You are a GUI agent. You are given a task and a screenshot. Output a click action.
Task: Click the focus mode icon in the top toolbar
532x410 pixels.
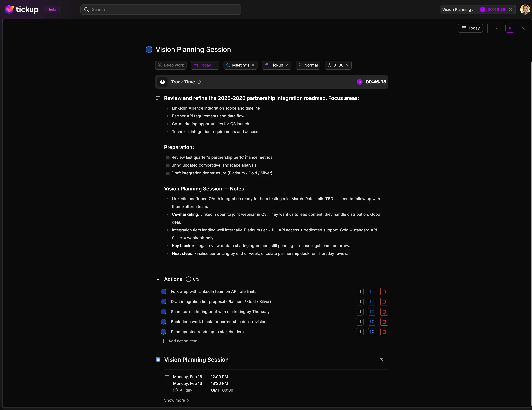click(x=510, y=28)
